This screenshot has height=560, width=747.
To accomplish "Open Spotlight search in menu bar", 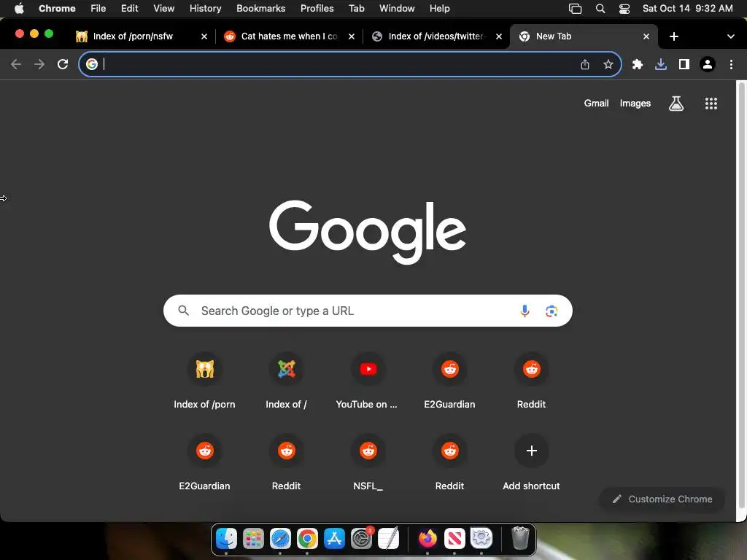I will (x=600, y=9).
